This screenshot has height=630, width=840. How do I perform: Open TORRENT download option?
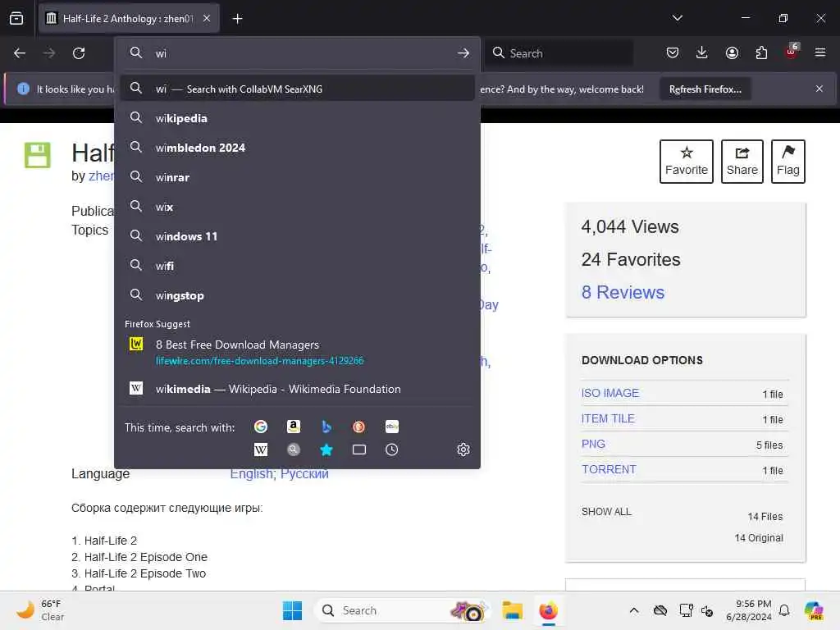coord(609,469)
